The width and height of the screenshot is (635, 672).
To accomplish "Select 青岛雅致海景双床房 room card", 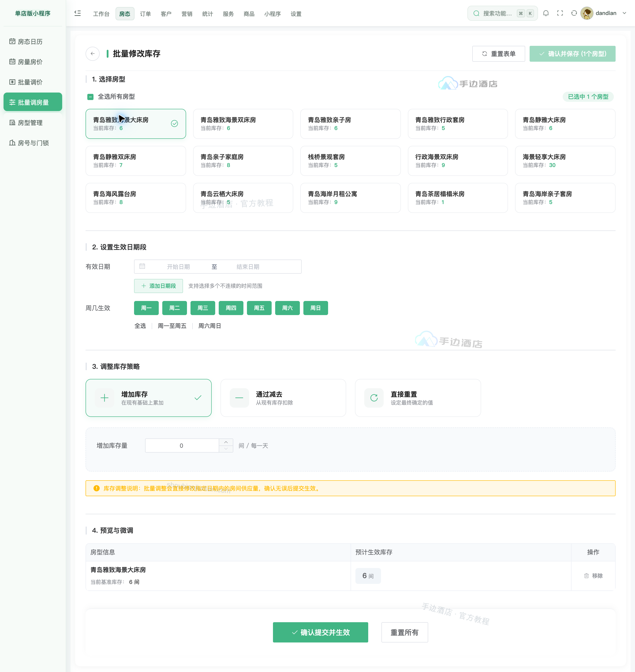I will tap(243, 124).
